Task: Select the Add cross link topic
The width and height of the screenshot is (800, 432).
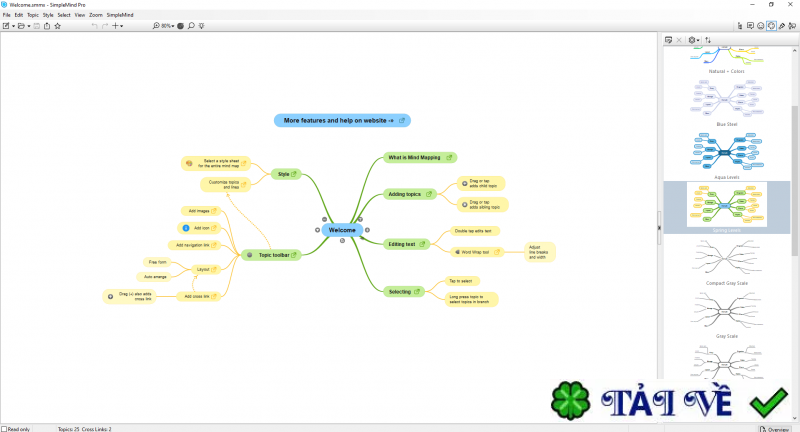Action: 199,296
